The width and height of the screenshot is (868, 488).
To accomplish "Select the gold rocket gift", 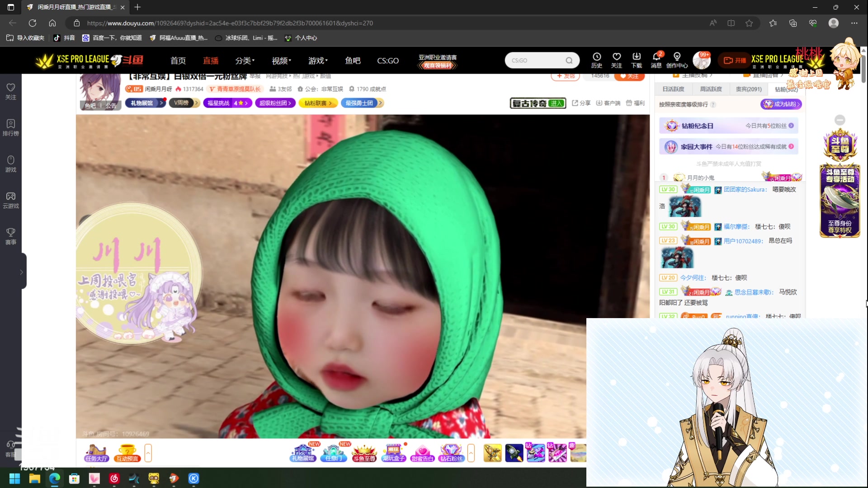I will [492, 453].
